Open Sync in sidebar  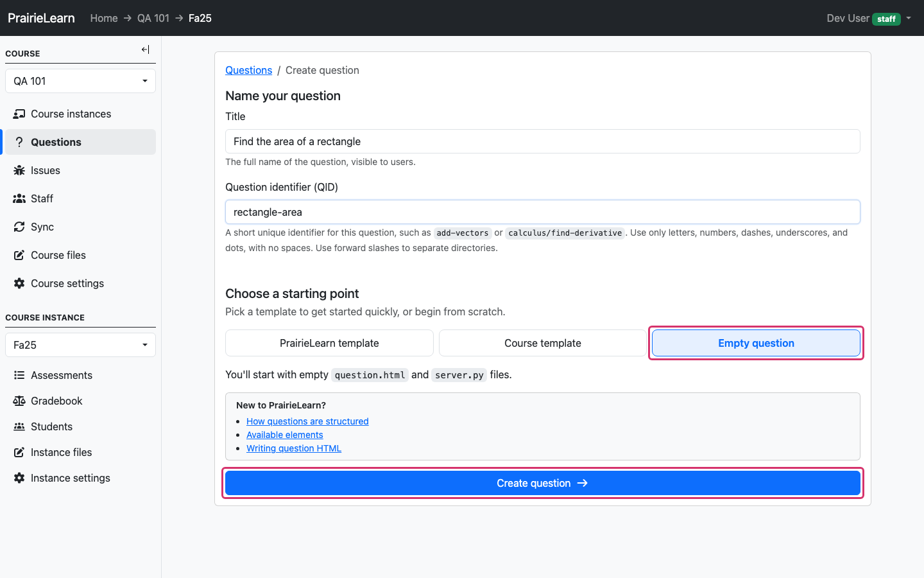80,227
